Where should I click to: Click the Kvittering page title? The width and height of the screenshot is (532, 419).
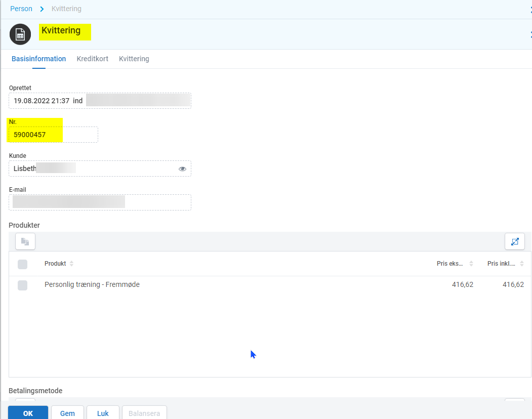61,30
